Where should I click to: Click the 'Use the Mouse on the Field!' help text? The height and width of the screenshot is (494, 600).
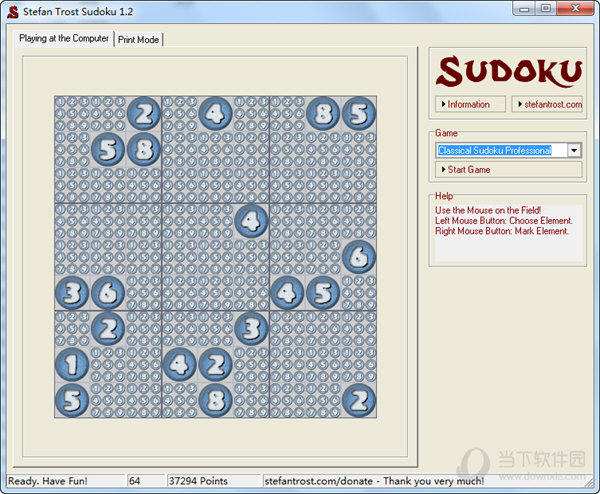[x=488, y=210]
